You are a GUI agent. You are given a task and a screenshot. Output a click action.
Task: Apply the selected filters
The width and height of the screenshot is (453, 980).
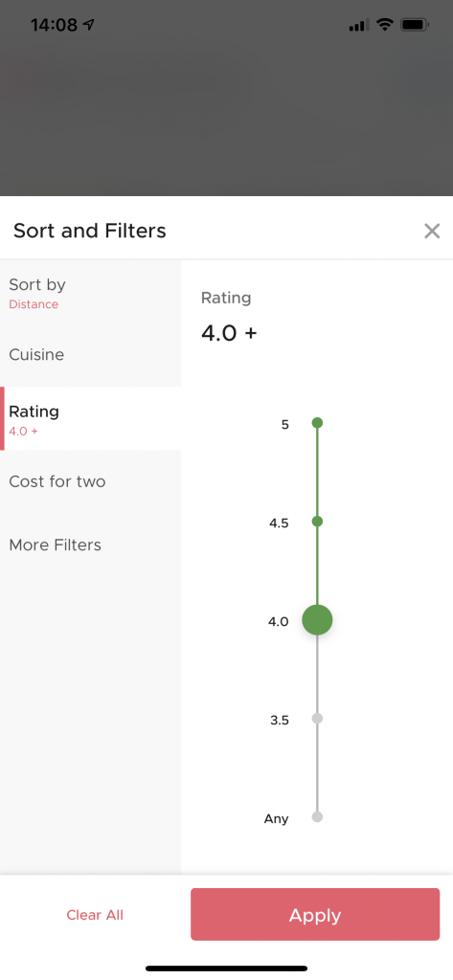pyautogui.click(x=315, y=914)
